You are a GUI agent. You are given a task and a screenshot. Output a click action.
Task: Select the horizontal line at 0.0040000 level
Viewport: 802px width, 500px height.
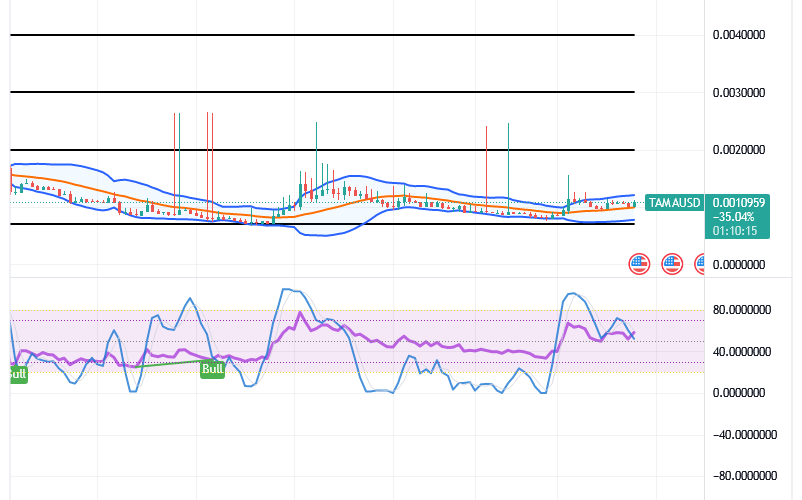322,35
